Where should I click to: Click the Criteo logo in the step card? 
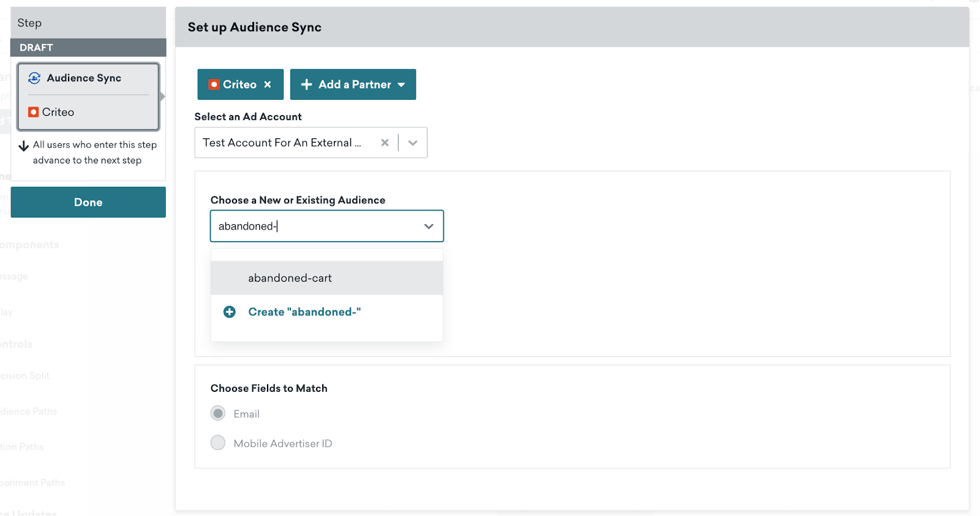coord(34,112)
